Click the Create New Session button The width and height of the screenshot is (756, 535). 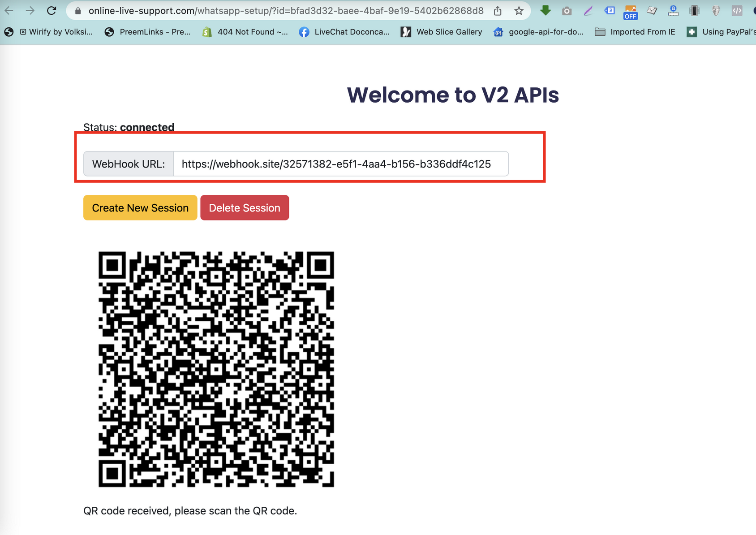click(140, 207)
